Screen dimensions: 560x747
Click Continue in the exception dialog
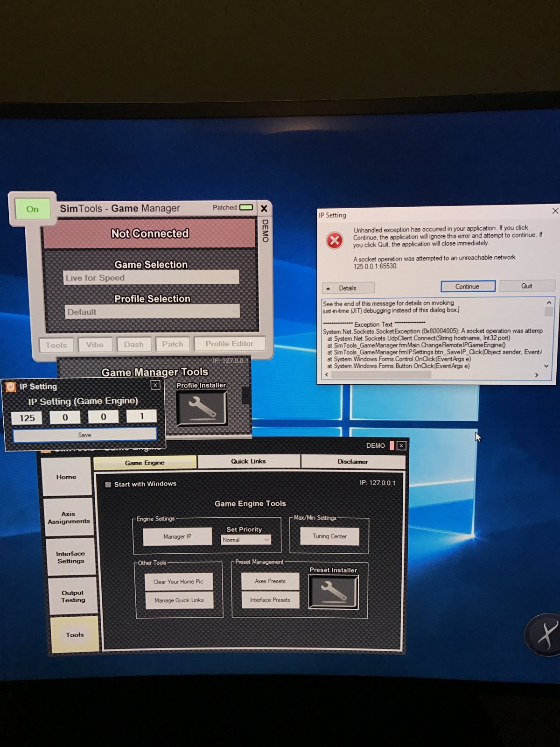point(468,286)
